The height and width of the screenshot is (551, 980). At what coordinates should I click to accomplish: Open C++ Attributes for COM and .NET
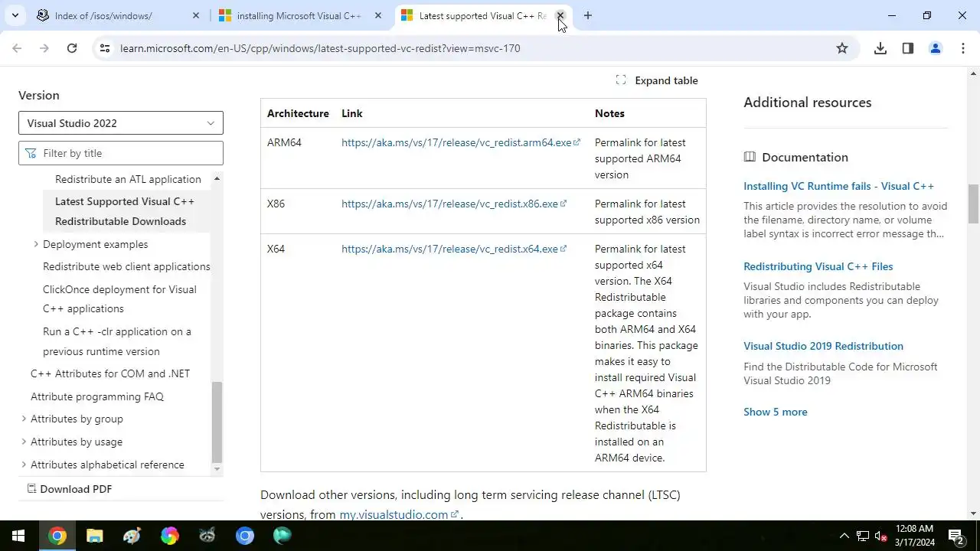[x=110, y=373]
